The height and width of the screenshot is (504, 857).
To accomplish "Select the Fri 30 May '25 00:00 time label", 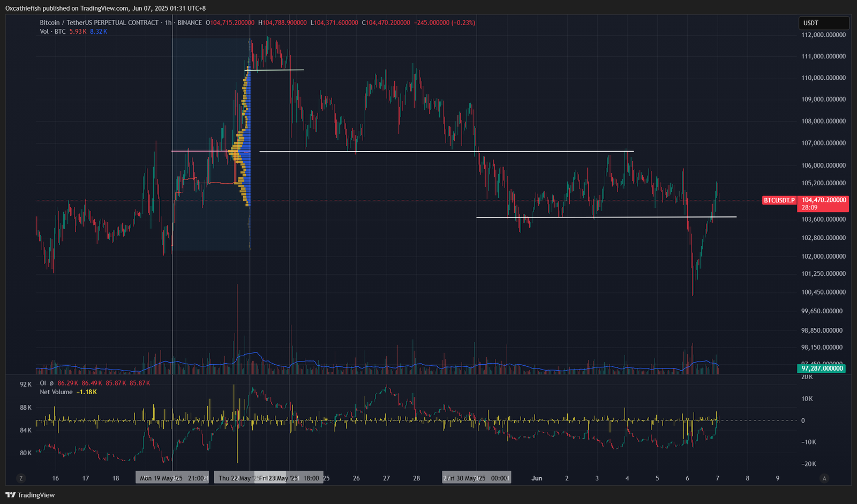I will 477,478.
